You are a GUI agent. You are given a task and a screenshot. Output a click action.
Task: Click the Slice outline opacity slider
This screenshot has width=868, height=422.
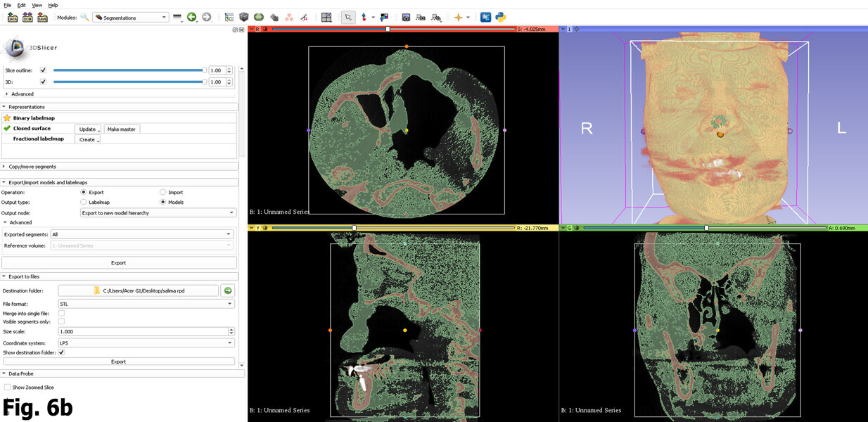[x=129, y=70]
